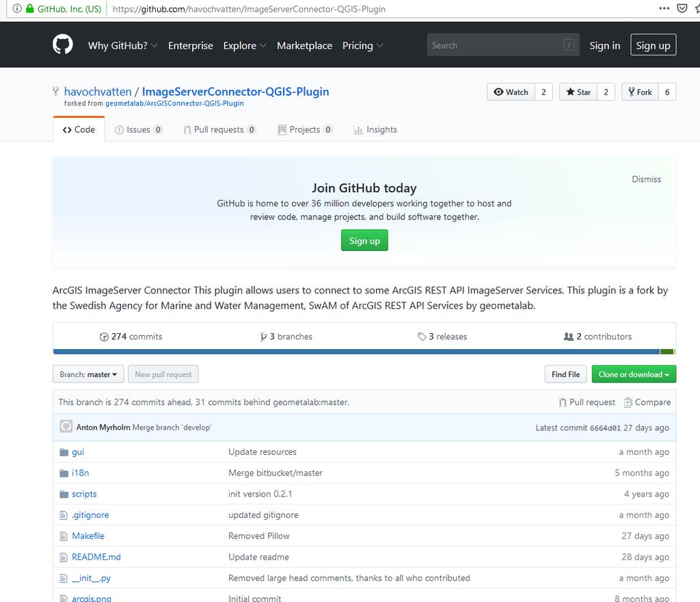700x602 pixels.
Task: Open the 3 releases tag link
Action: (x=442, y=337)
